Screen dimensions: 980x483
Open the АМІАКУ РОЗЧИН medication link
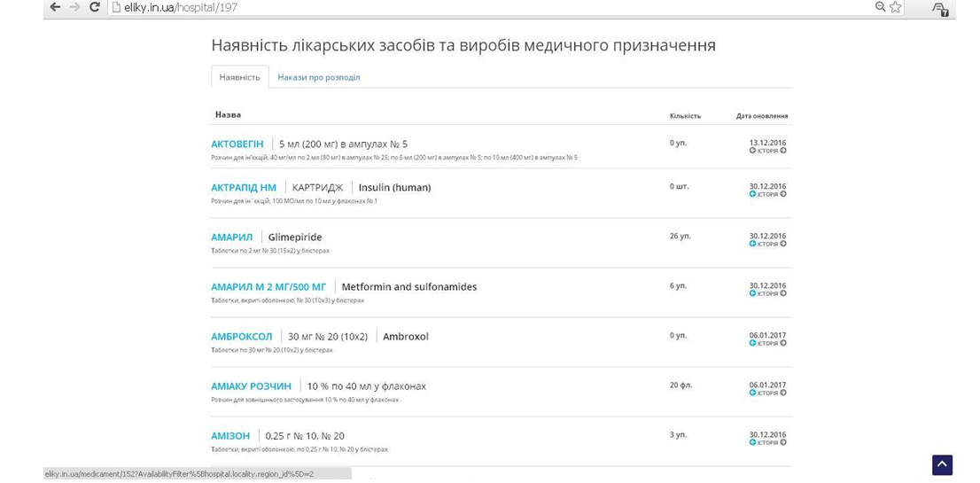[251, 386]
